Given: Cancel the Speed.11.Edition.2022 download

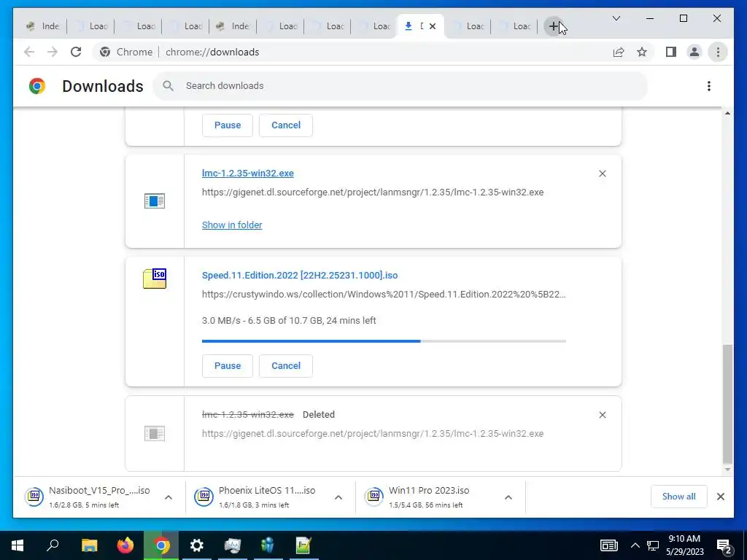Looking at the screenshot, I should [x=286, y=366].
